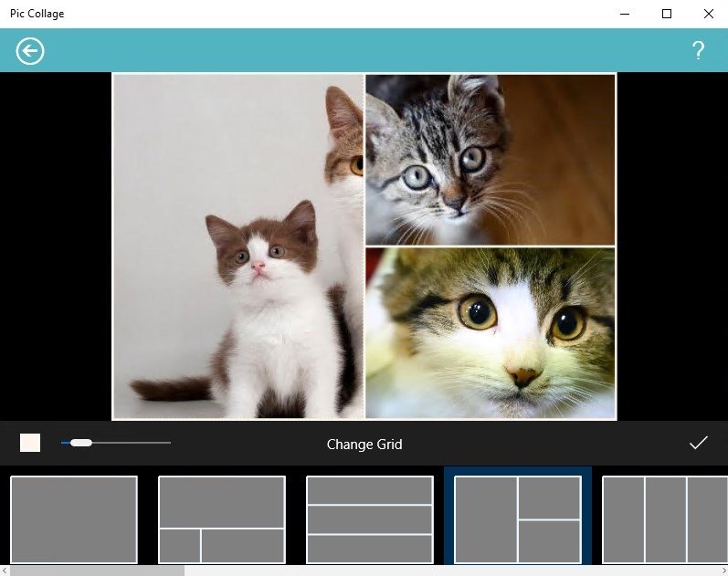Image resolution: width=728 pixels, height=576 pixels.
Task: Choose the three horizontal rows grid layout
Action: pos(370,519)
